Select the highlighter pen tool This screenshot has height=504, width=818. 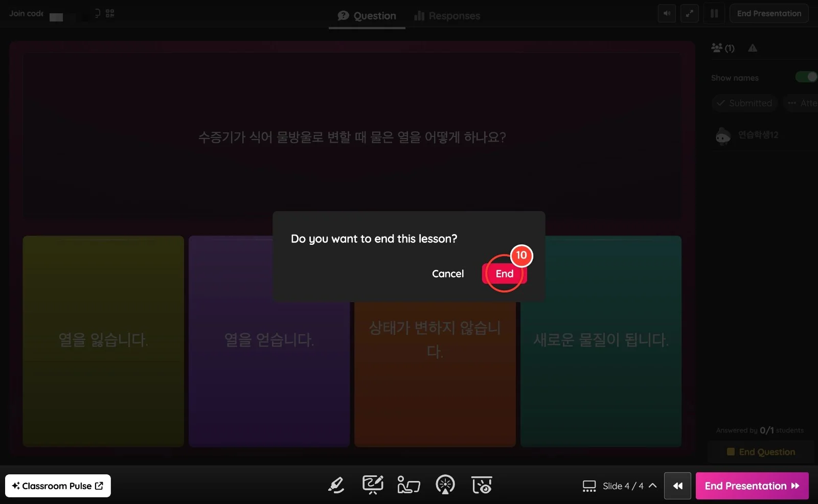click(336, 485)
